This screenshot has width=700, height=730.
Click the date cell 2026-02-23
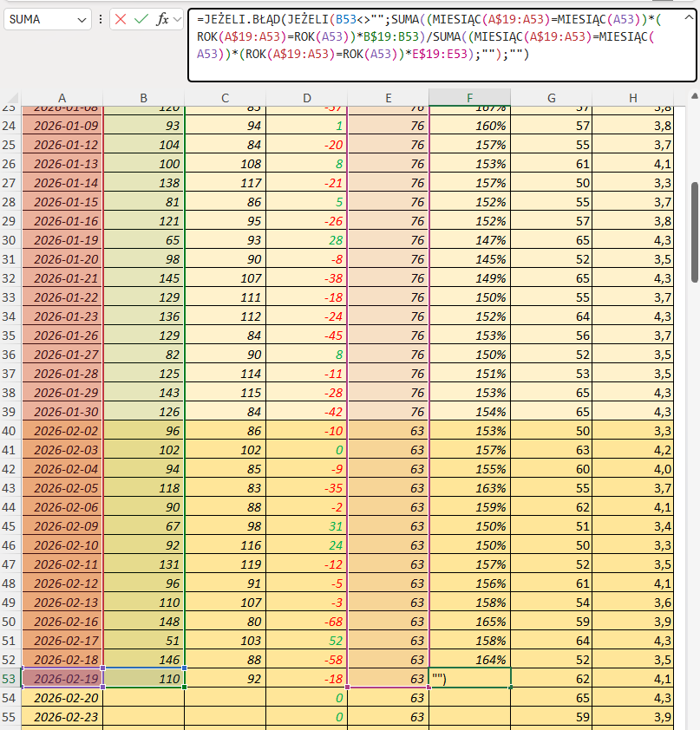click(62, 717)
